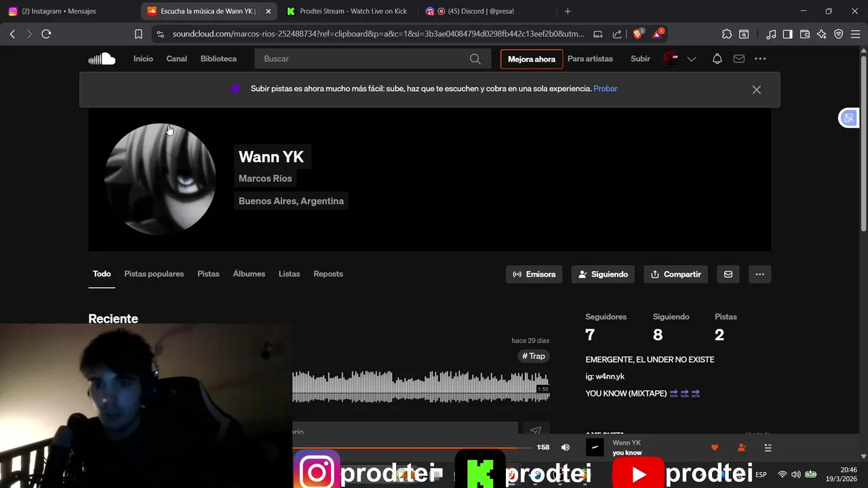The width and height of the screenshot is (868, 488).
Task: Open the media control music note icon
Action: [x=771, y=34]
